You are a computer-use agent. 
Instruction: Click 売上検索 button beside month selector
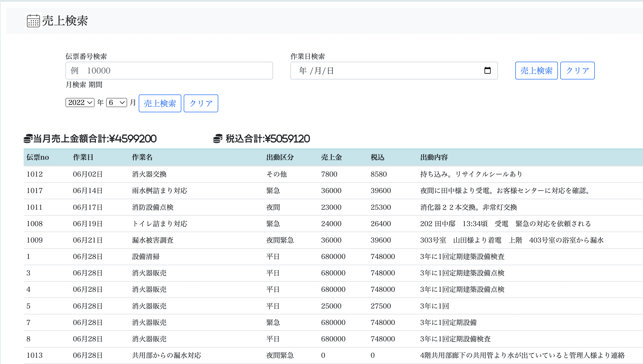click(x=160, y=103)
